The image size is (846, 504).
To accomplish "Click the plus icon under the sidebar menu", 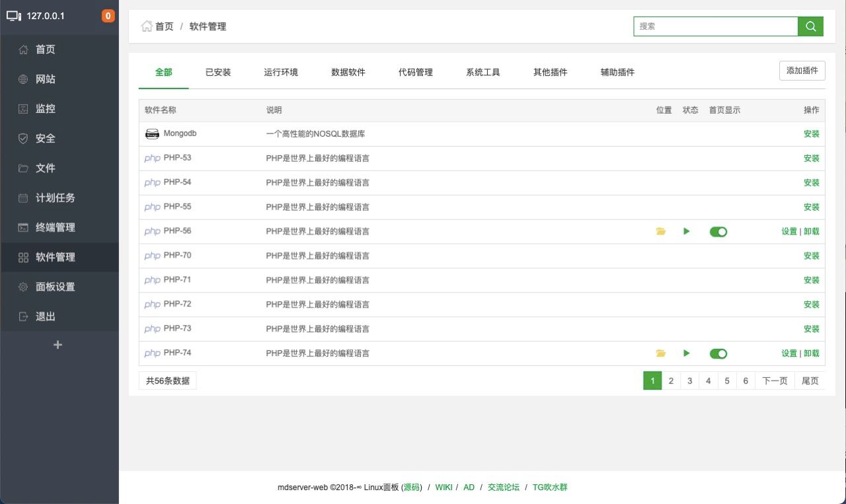I will click(x=58, y=344).
